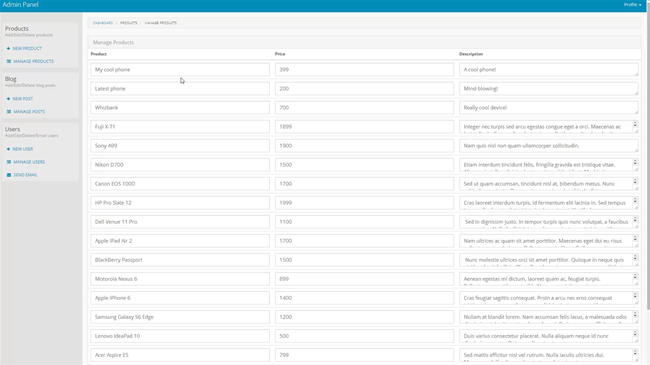Open the Send Email link
This screenshot has width=650, height=365.
(x=25, y=175)
